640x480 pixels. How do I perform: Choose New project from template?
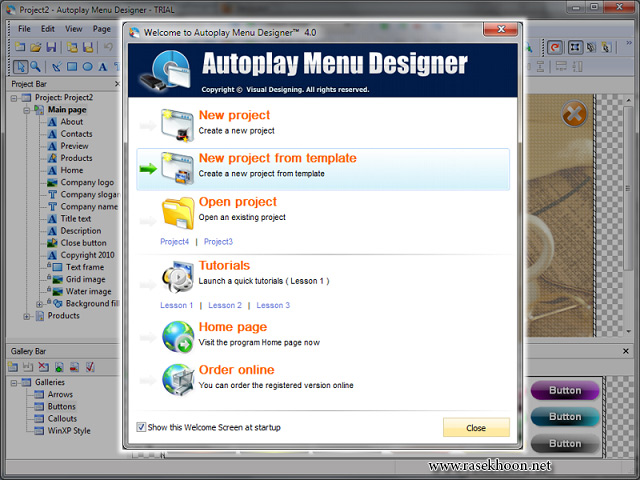(x=323, y=169)
